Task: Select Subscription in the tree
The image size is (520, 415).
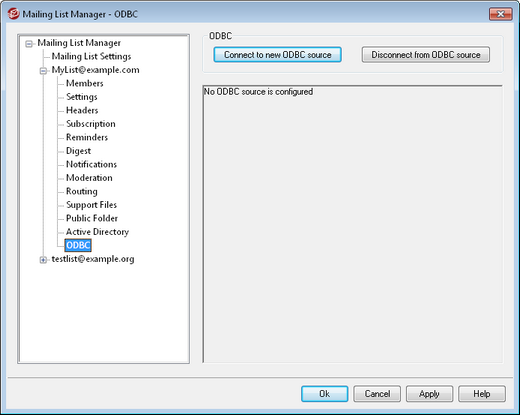Action: (x=91, y=124)
